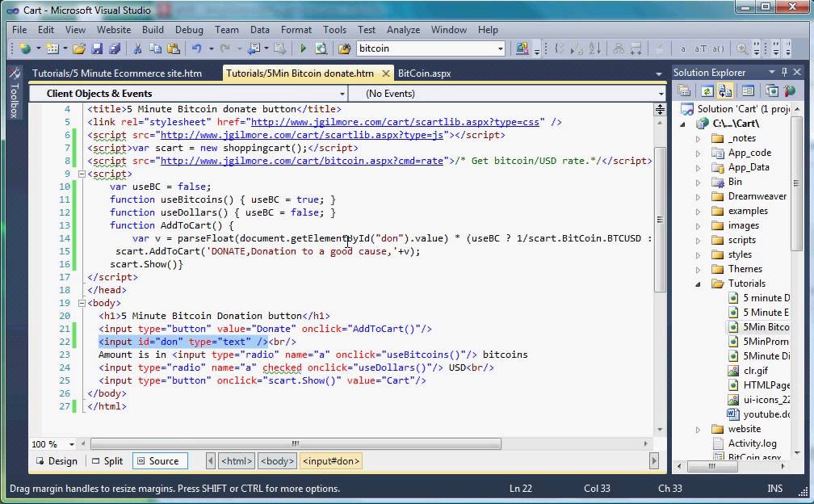Screen dimensions: 814x504
Task: Select clr.gif in Solution Explorer
Action: [748, 371]
